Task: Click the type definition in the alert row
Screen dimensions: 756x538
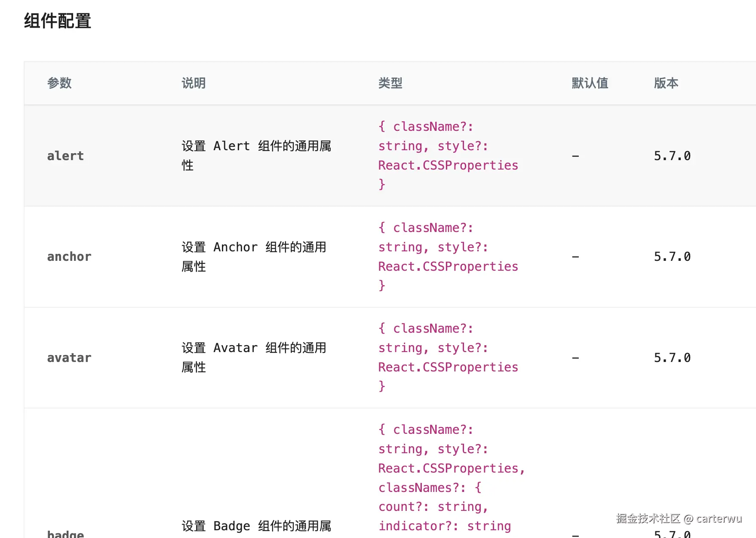Action: [448, 155]
